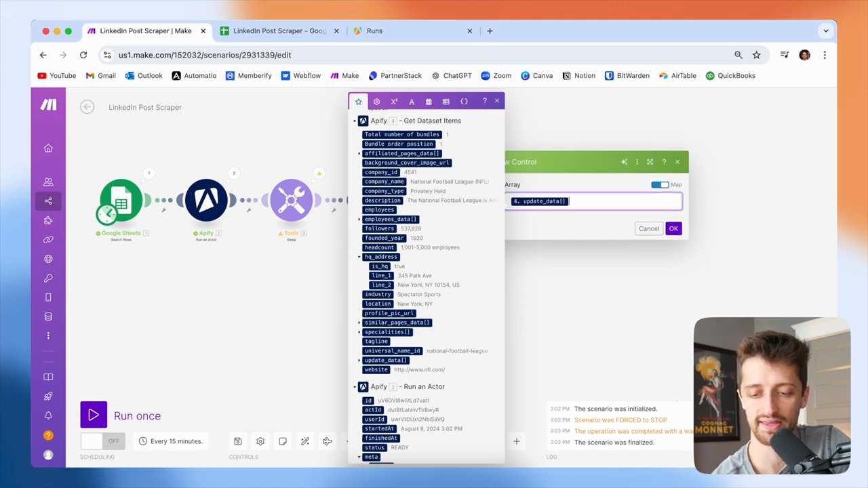The image size is (868, 488).
Task: Switch to text functions A tab
Action: tap(412, 102)
